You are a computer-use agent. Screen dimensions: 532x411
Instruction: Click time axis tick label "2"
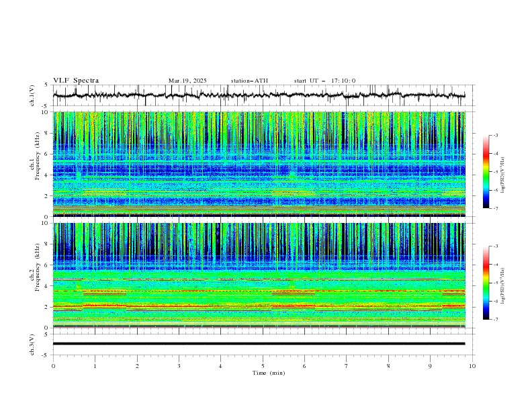click(137, 366)
